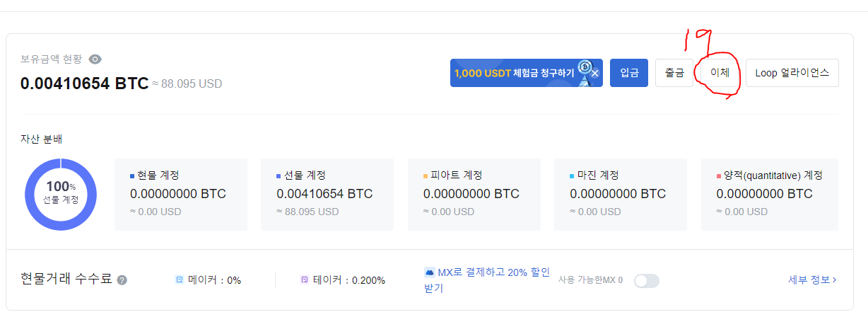Open MX로 결제하고 20% 할인 받기 link
This screenshot has width=868, height=317.
[488, 280]
